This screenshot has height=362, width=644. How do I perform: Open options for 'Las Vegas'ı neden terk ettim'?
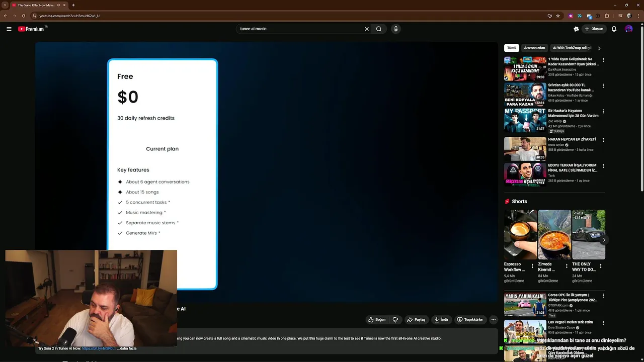coord(603,323)
